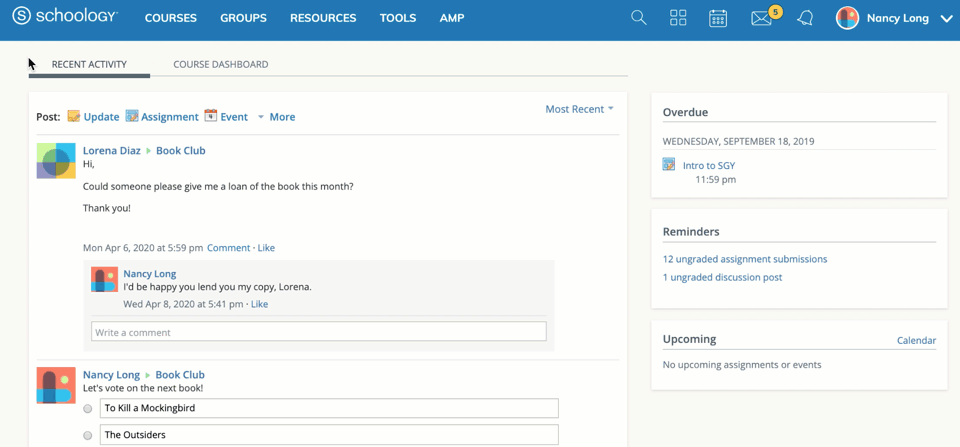Viewport: 960px width, 447px height.
Task: Open the Intro to SGY assignment
Action: [709, 166]
